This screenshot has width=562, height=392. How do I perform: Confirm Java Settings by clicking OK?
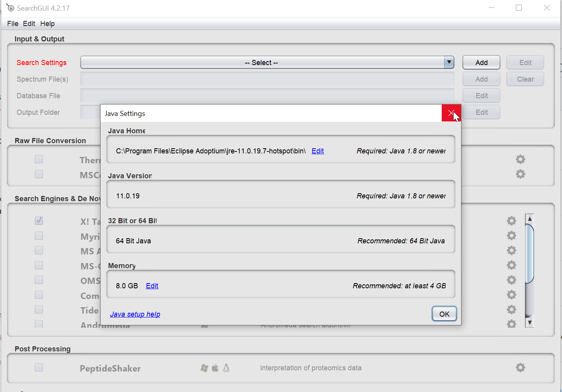(x=444, y=314)
